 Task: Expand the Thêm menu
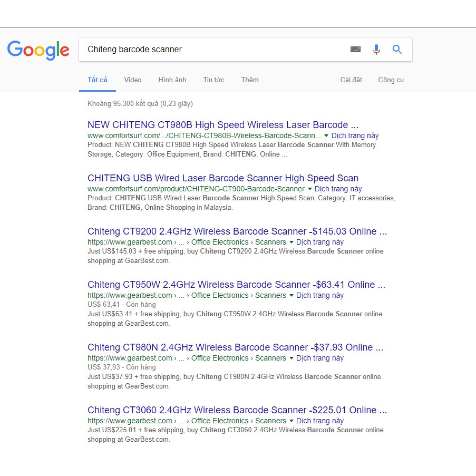(250, 80)
